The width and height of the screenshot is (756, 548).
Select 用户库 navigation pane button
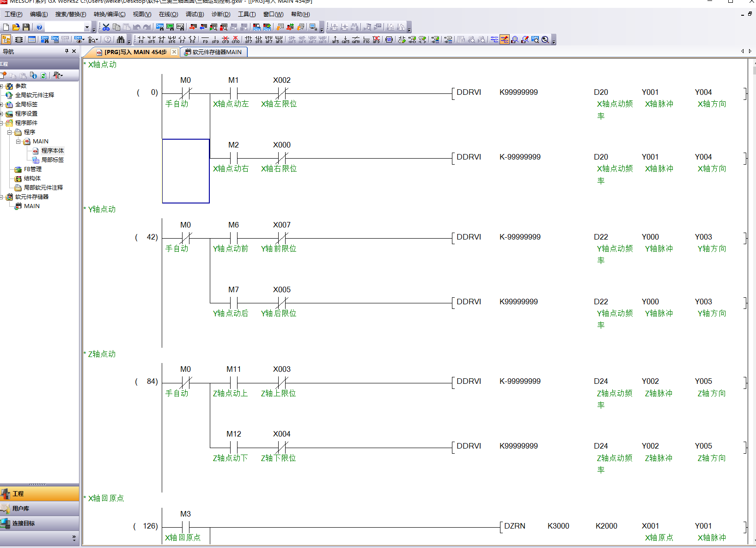[x=40, y=508]
